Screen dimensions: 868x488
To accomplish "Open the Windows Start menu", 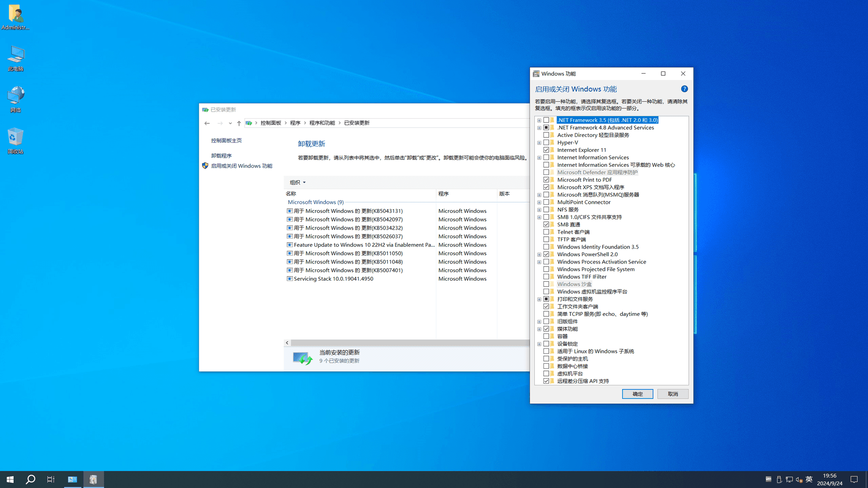I will coord(10,479).
